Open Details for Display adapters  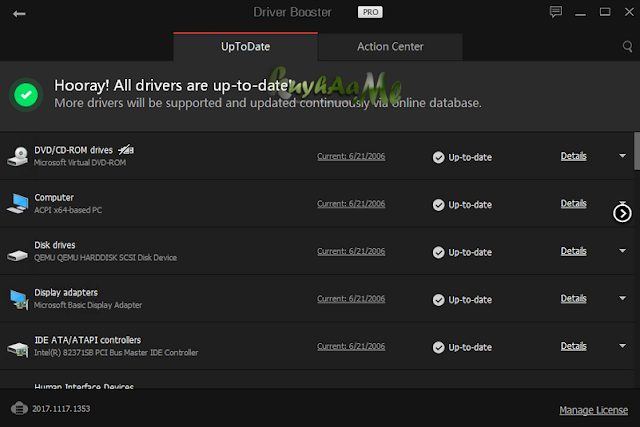(x=573, y=298)
